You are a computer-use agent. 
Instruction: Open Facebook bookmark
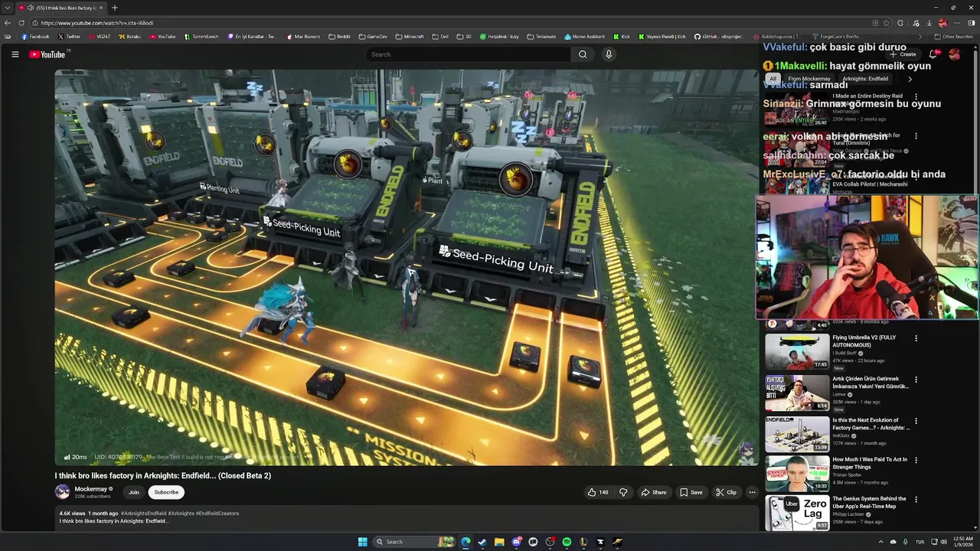(35, 37)
